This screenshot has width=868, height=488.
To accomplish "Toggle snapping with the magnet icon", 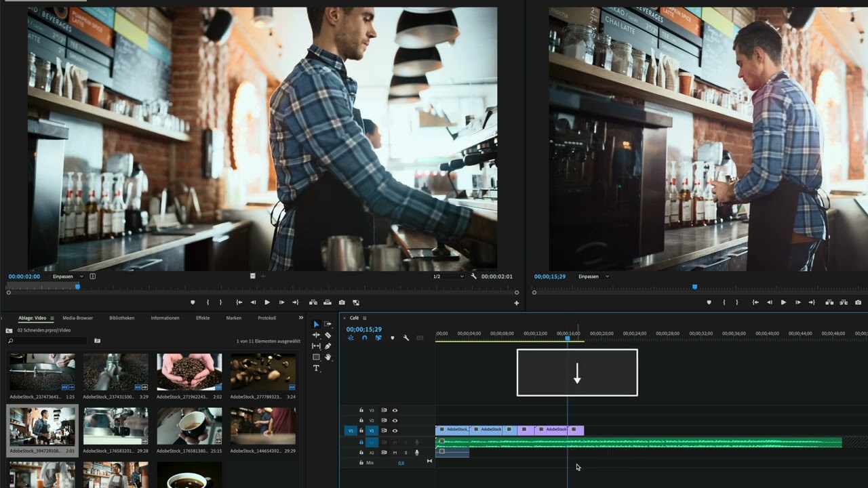I will pyautogui.click(x=365, y=338).
